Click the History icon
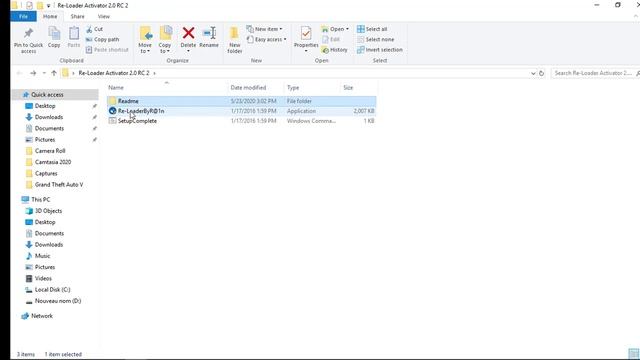This screenshot has width=640, height=360. click(325, 50)
